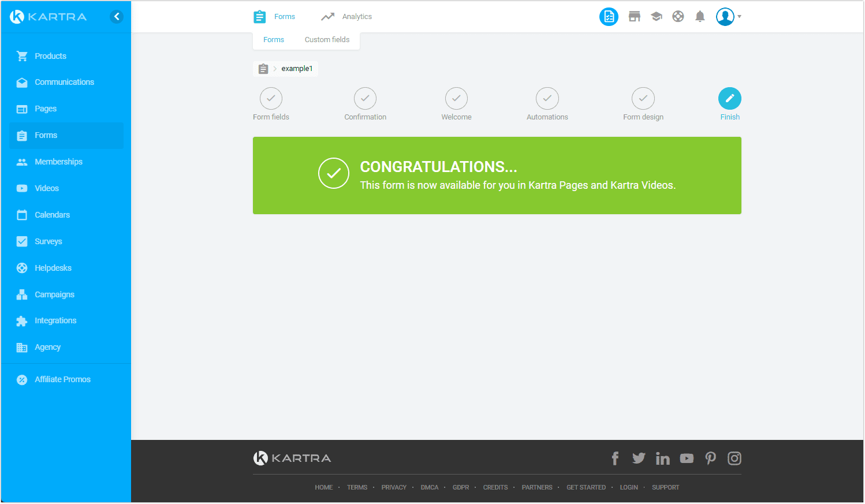Viewport: 865px width, 504px height.
Task: Open the marketplace store icon
Action: point(635,17)
